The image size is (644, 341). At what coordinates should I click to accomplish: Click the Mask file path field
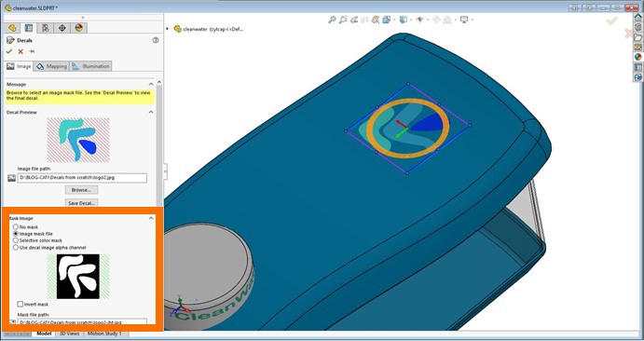coord(82,321)
